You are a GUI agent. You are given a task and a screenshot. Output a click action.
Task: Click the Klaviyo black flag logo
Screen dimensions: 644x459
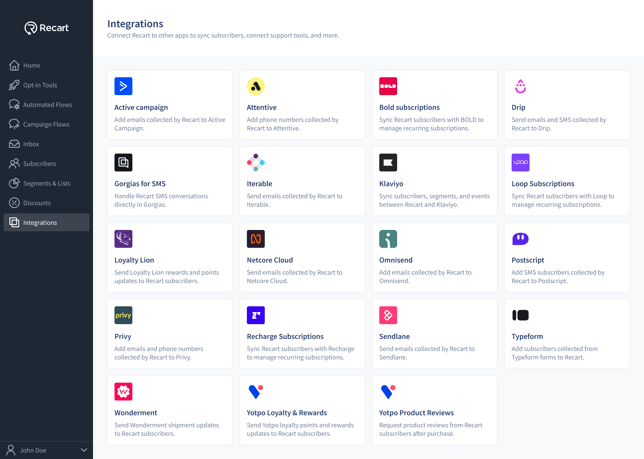(388, 163)
